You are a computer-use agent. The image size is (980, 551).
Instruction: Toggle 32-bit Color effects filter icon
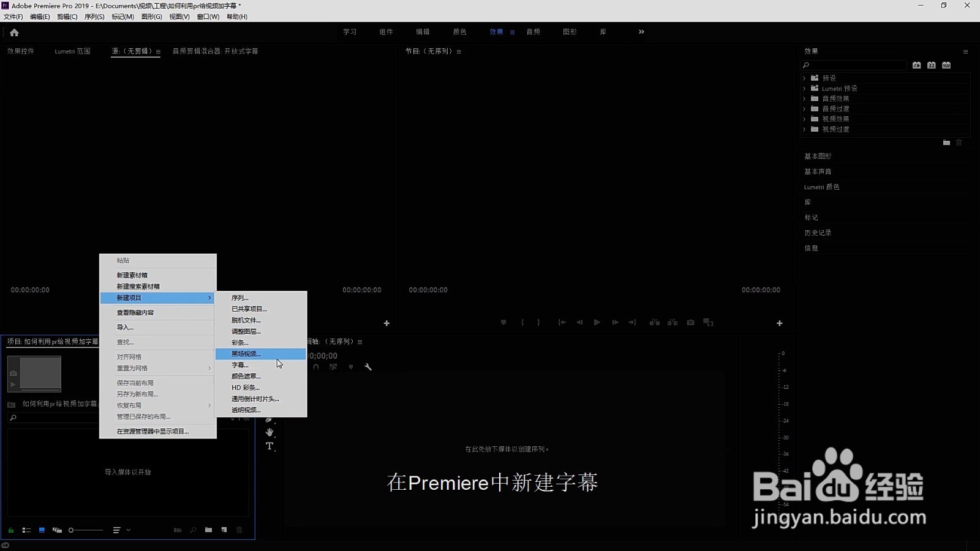point(932,65)
